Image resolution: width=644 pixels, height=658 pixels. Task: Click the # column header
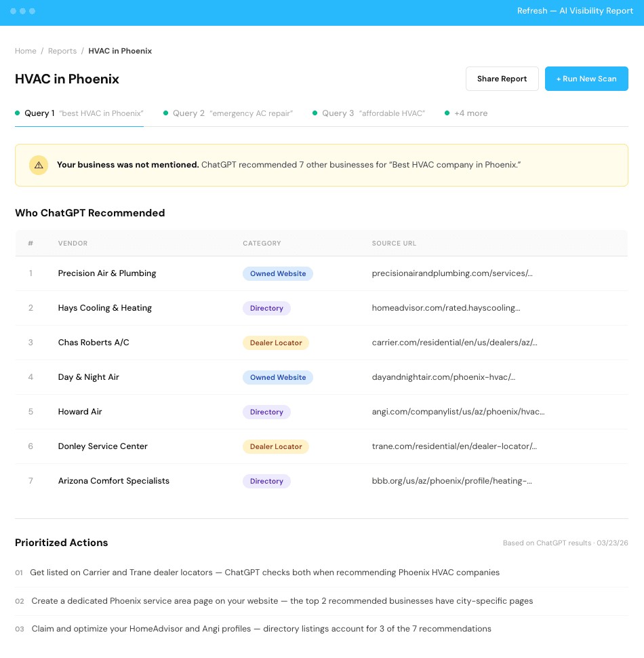[31, 244]
